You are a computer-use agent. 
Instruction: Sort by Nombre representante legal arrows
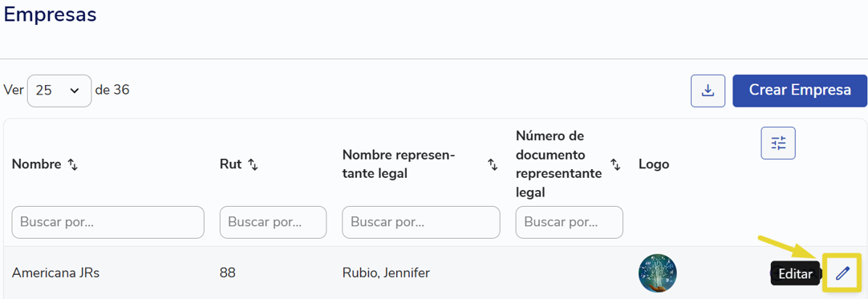[492, 164]
